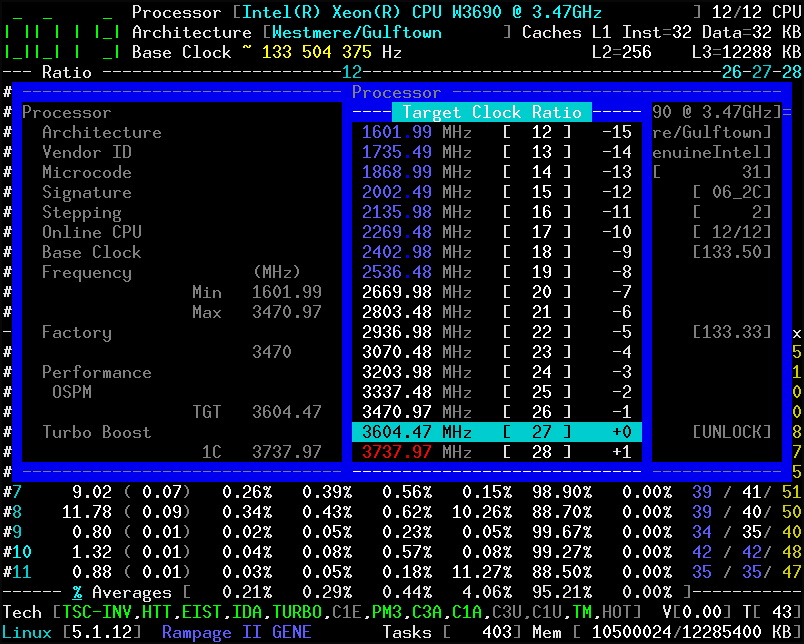The width and height of the screenshot is (804, 644).
Task: Click the [133.33] factory clock value
Action: [732, 332]
